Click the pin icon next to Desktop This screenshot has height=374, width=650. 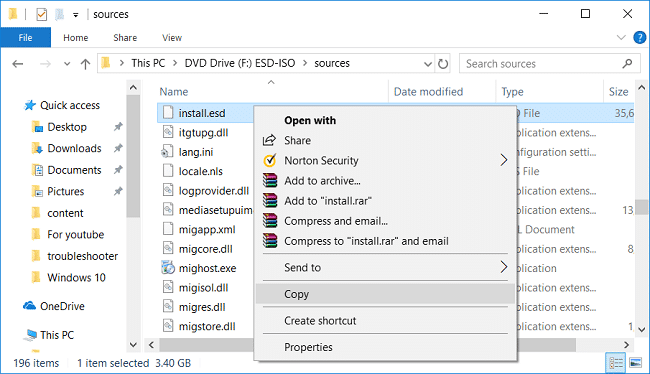(118, 126)
